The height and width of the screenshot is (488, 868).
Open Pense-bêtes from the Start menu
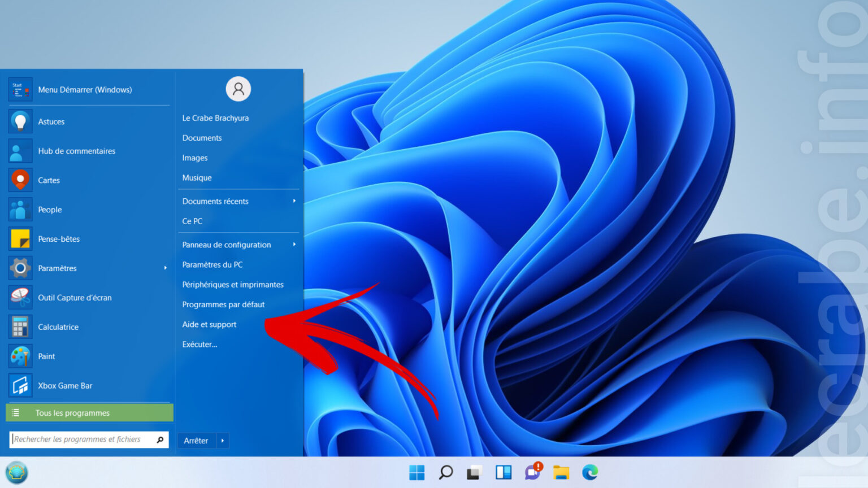[59, 239]
